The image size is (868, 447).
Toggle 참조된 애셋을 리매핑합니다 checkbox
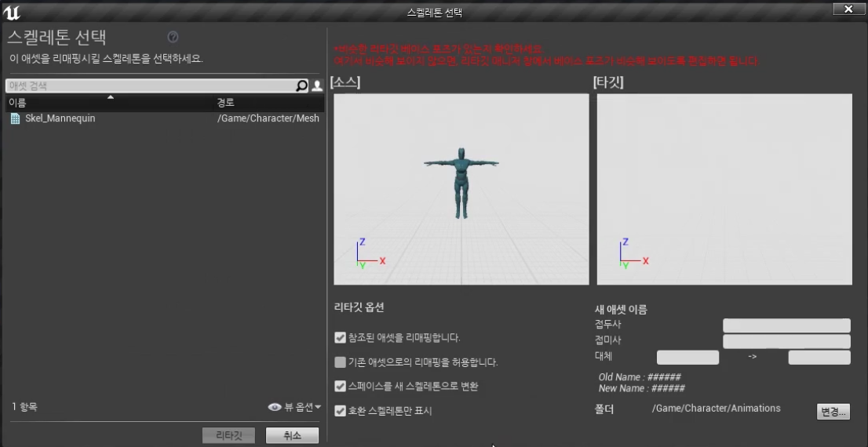click(x=340, y=337)
